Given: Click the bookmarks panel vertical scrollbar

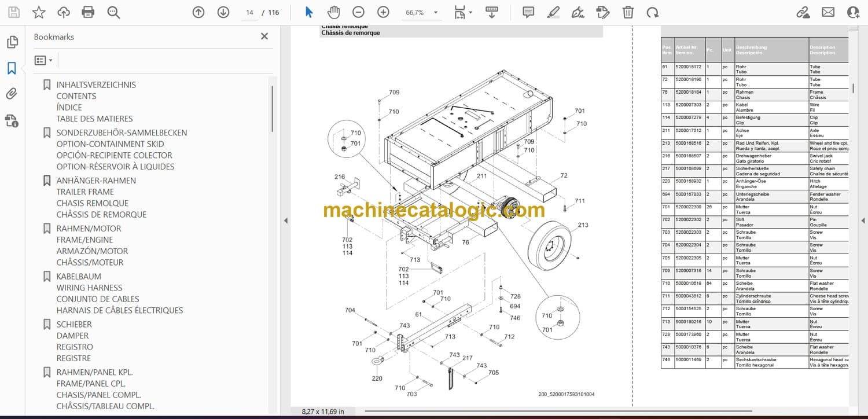Looking at the screenshot, I should [x=272, y=109].
